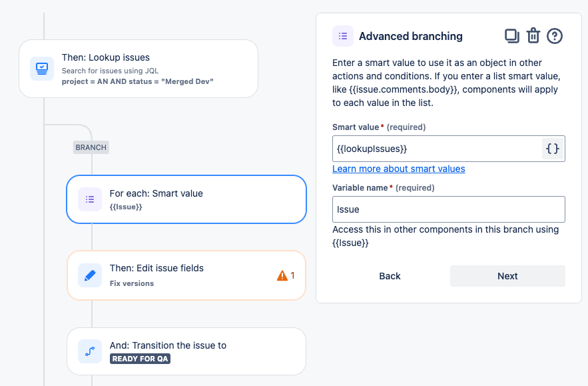Click the For each list icon
The image size is (588, 386).
tap(90, 199)
